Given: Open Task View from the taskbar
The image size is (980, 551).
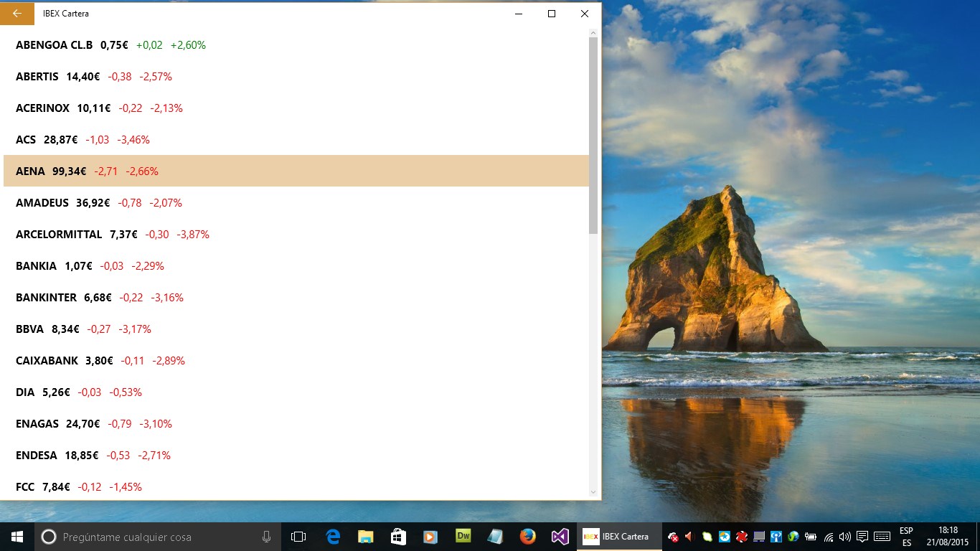Looking at the screenshot, I should point(298,537).
